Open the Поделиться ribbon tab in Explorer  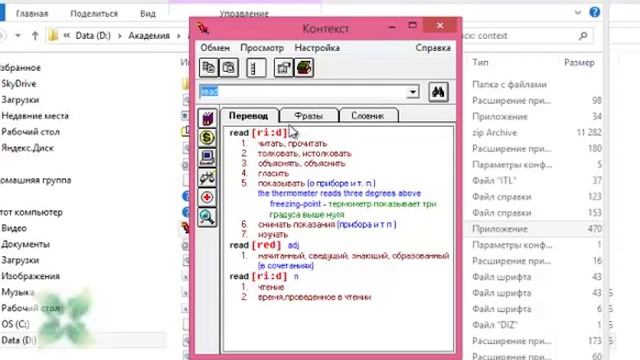click(x=94, y=13)
